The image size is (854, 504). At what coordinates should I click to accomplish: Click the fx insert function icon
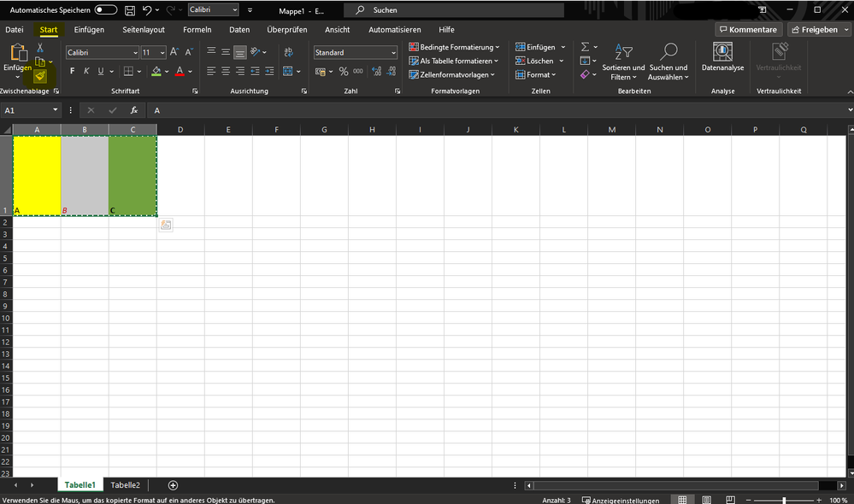[134, 110]
